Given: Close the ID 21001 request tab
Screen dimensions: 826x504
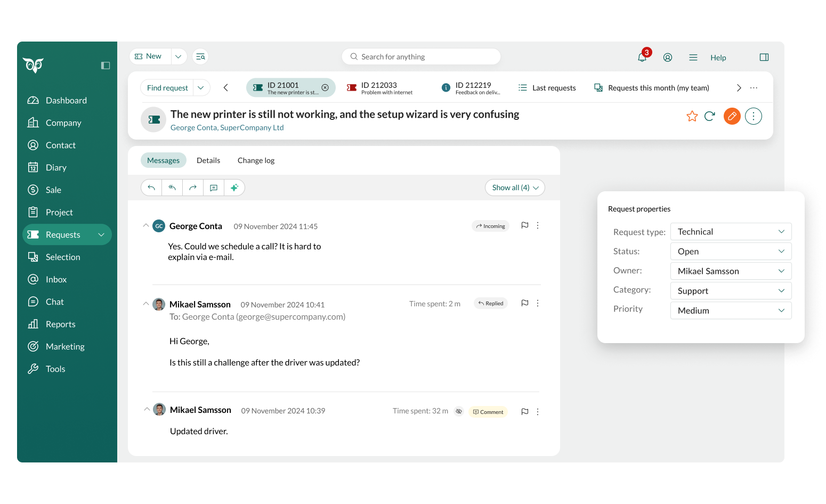Looking at the screenshot, I should click(x=325, y=88).
